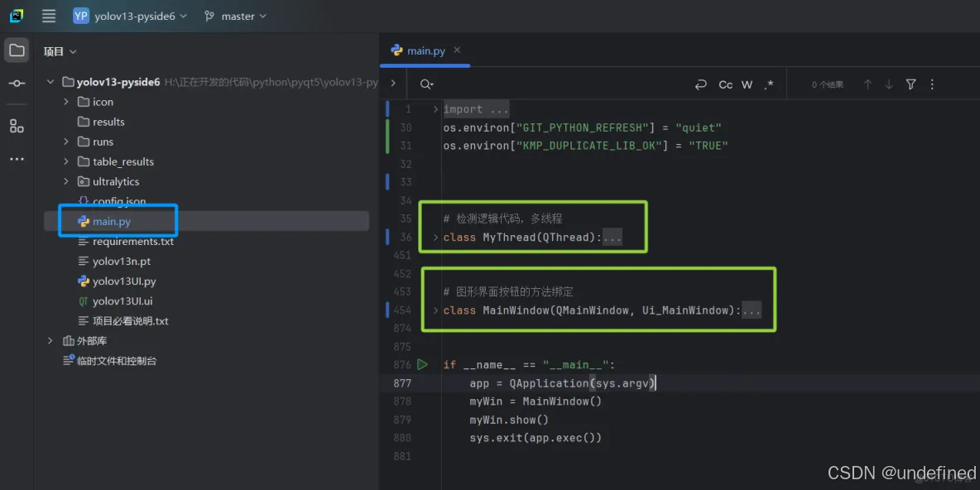Expand the table_results folder
The width and height of the screenshot is (980, 490).
(66, 162)
